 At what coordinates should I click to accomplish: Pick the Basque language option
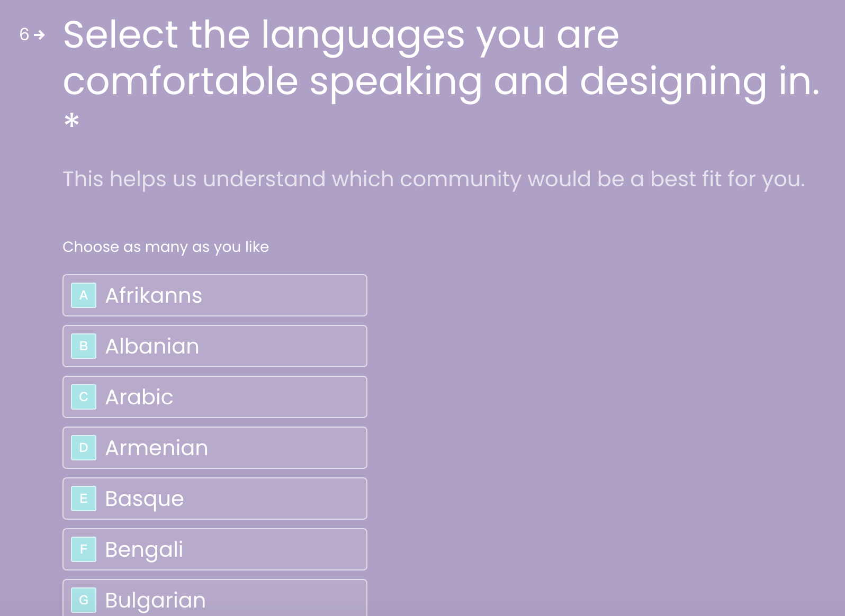pos(215,499)
